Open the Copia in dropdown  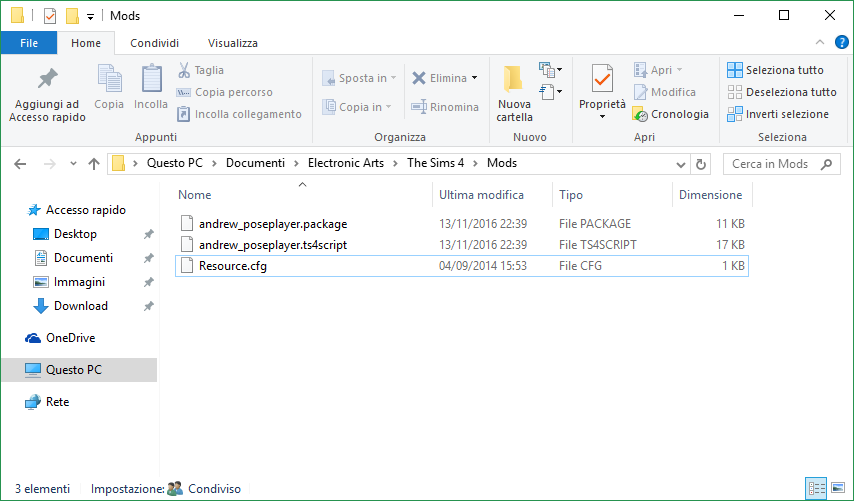point(357,107)
